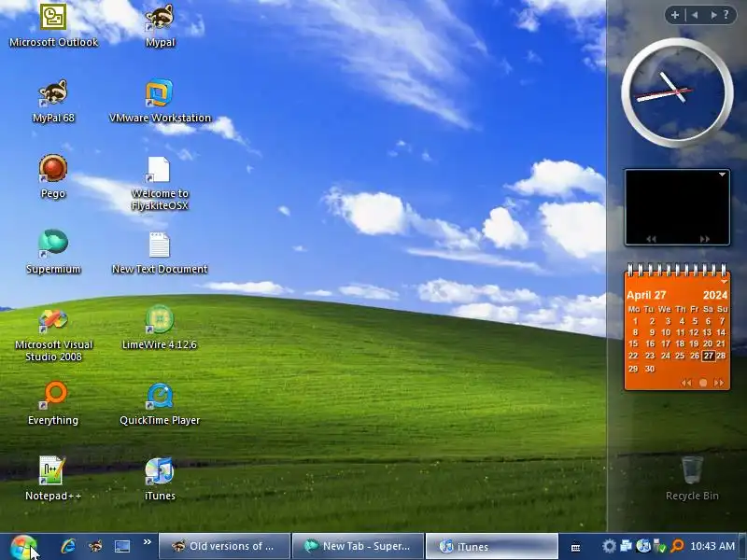Open sidebar help question mark
The height and width of the screenshot is (560, 747).
[726, 15]
